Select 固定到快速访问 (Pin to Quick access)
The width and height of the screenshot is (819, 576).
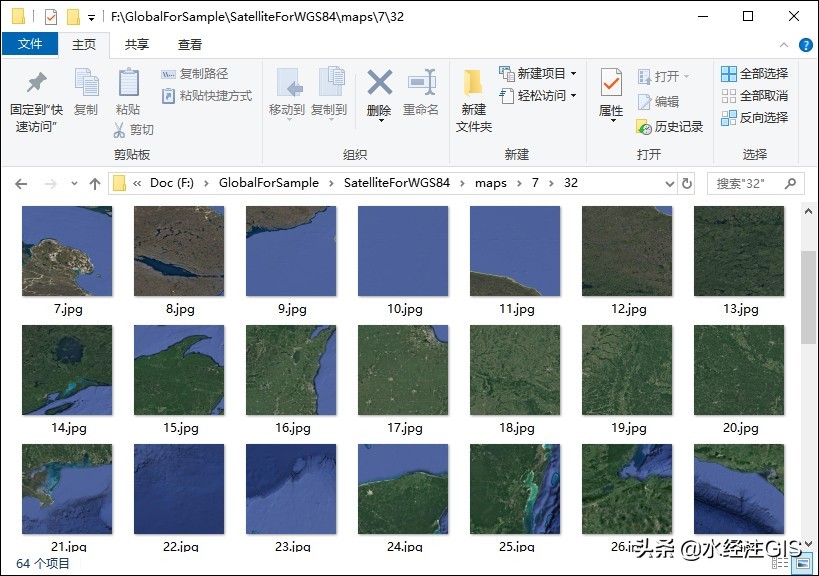pyautogui.click(x=37, y=100)
